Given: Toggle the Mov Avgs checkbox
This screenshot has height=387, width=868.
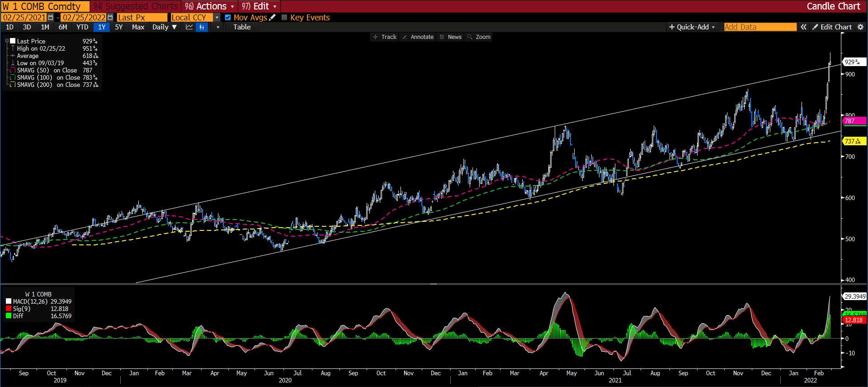Looking at the screenshot, I should tap(228, 18).
